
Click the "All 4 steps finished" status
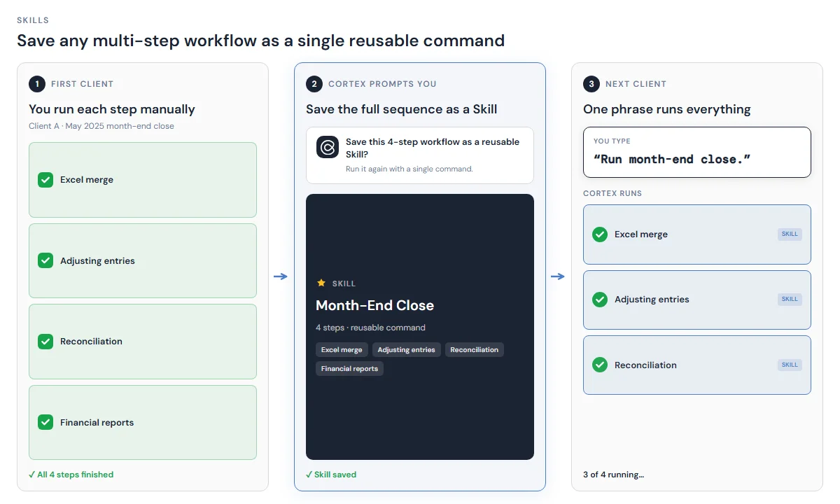[x=71, y=475]
